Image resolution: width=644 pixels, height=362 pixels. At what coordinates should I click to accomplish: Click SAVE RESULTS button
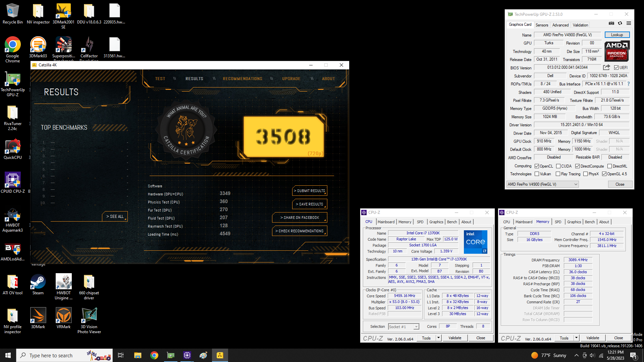click(310, 204)
